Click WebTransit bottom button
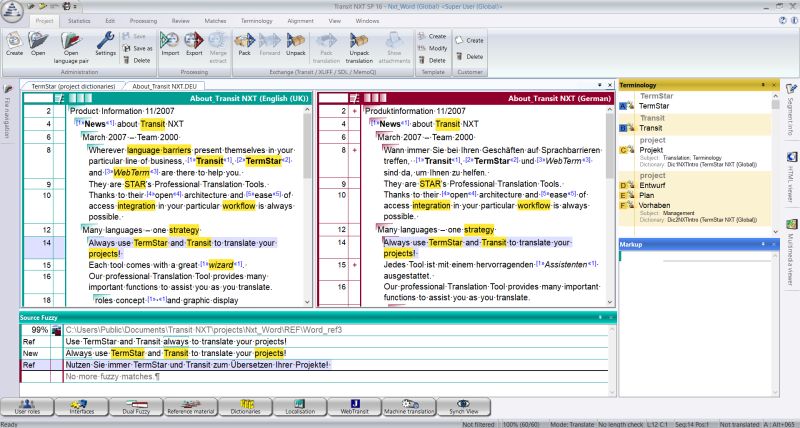The height and width of the screenshot is (428, 800). click(x=355, y=407)
